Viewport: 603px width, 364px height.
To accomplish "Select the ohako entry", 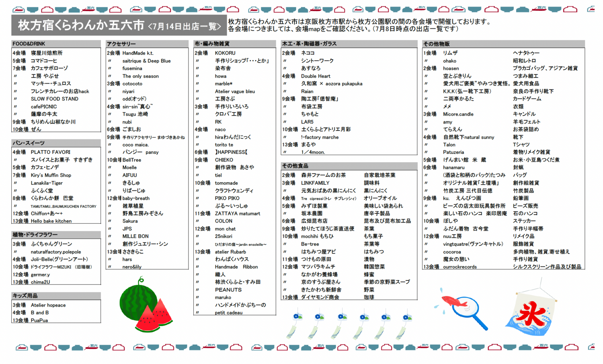I will 449,61.
